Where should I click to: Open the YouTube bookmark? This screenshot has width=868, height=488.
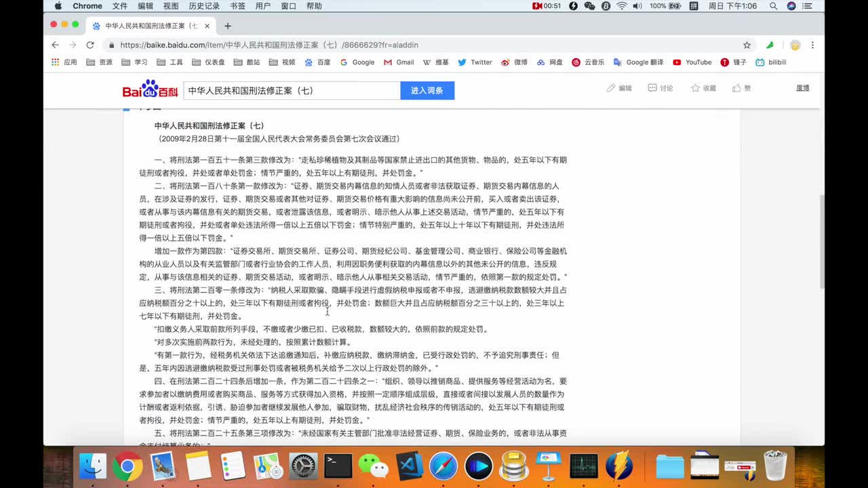click(x=692, y=62)
